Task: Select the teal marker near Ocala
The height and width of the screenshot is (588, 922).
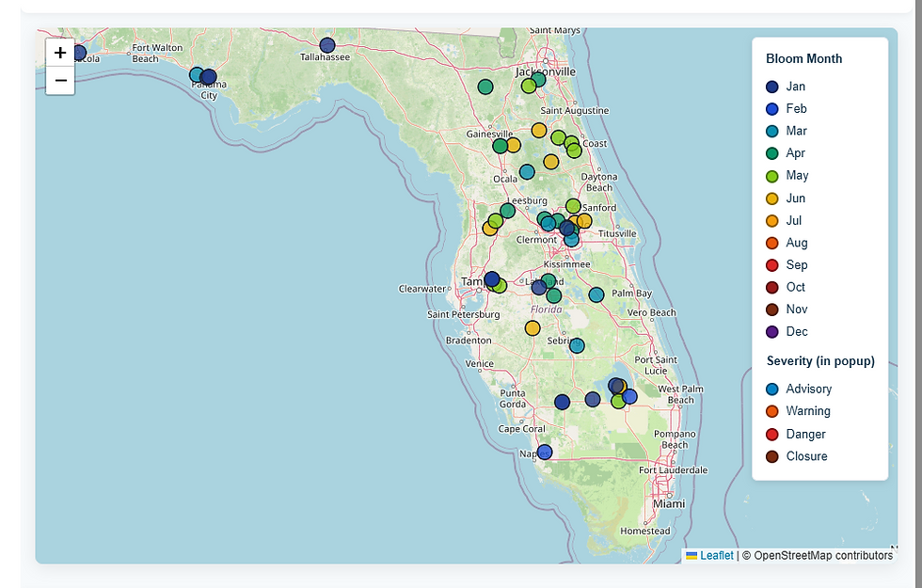Action: pos(527,171)
